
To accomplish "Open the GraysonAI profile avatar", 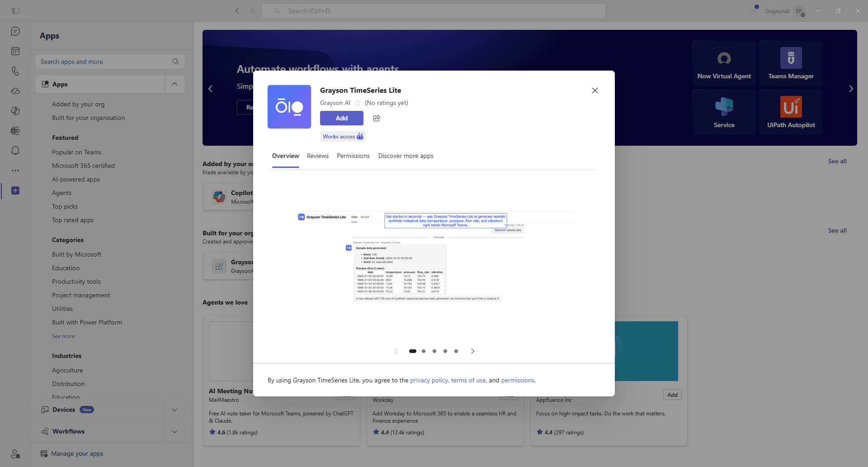I will (x=799, y=11).
